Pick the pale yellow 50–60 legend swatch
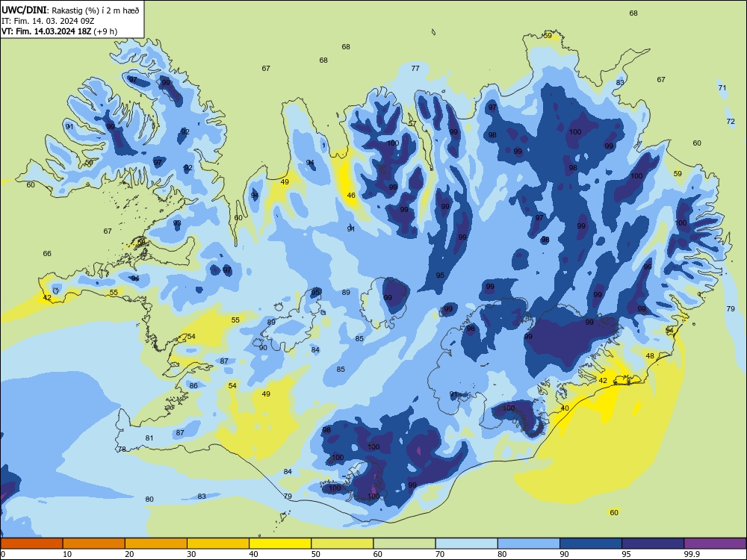 click(342, 544)
